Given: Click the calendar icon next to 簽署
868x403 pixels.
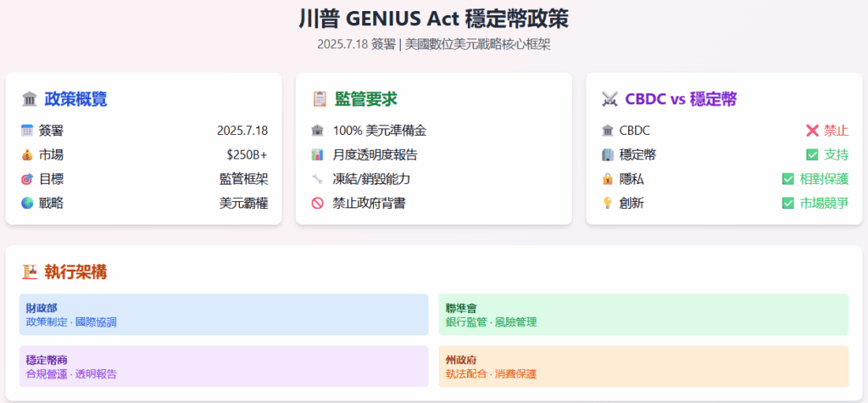Looking at the screenshot, I should [27, 131].
